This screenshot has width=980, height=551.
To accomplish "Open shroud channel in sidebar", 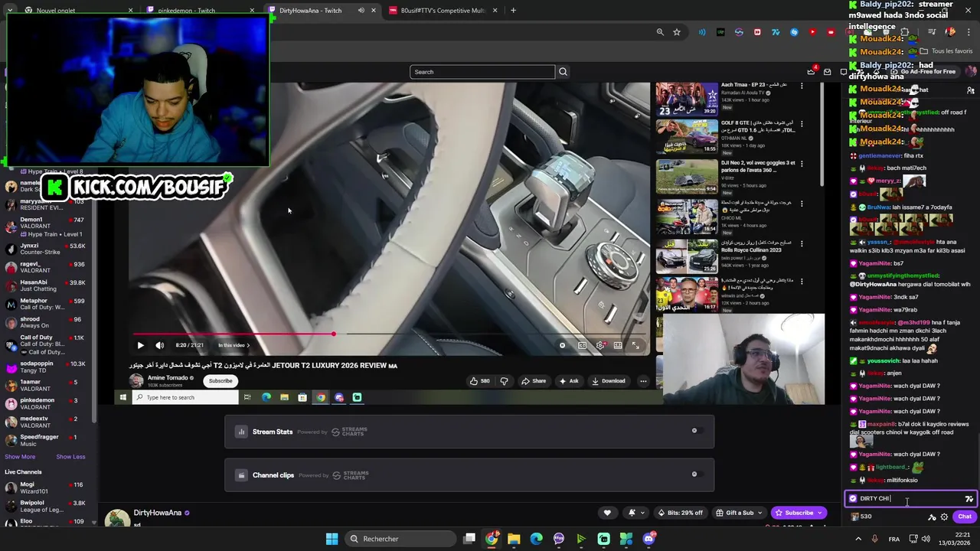I will (47, 322).
